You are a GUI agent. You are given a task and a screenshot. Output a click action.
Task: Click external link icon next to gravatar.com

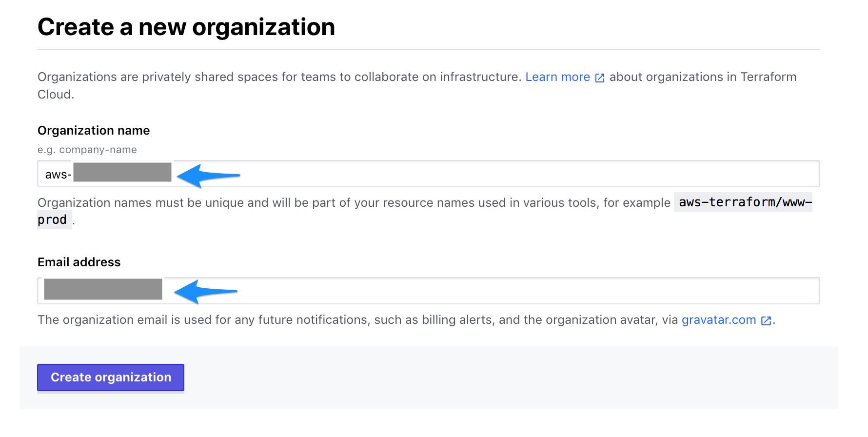click(766, 321)
